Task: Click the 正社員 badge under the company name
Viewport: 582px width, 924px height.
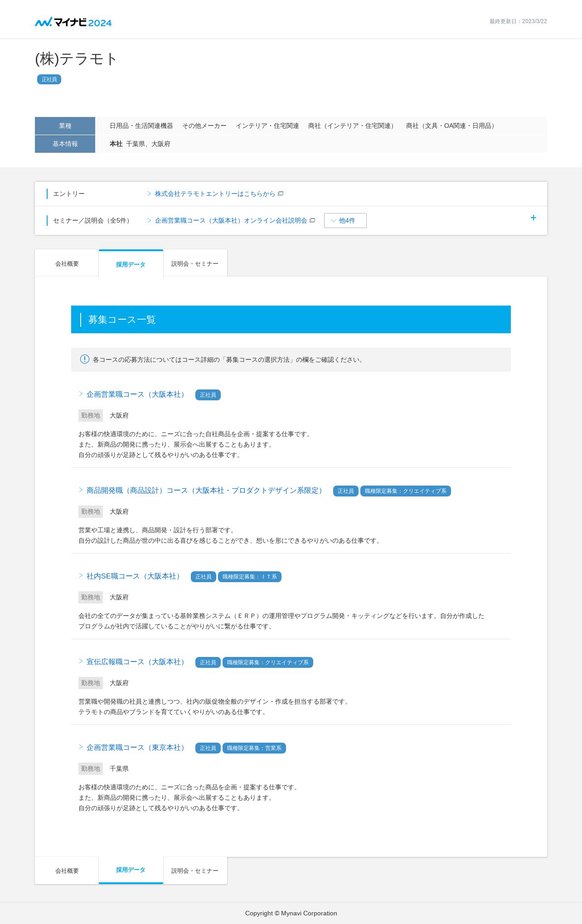Action: click(49, 79)
